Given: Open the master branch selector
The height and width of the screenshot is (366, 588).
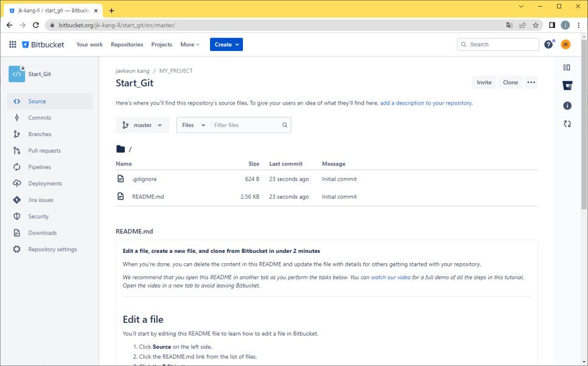Looking at the screenshot, I should click(142, 125).
